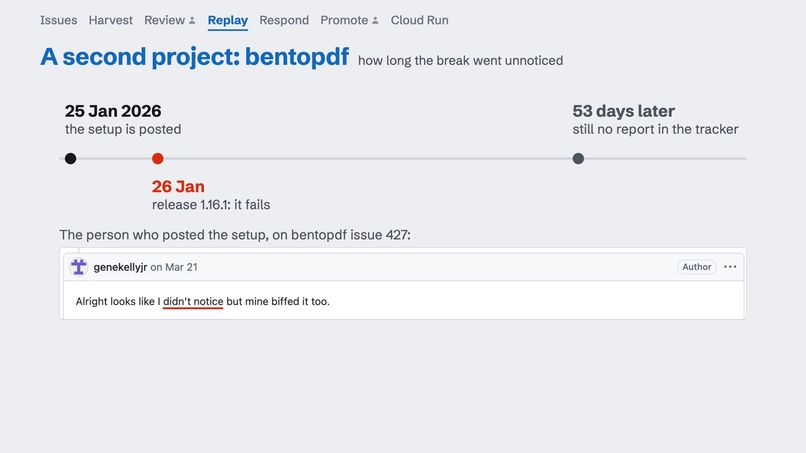Viewport: 806px width, 453px height.
Task: Click the underlined words 'didn't notice'
Action: [x=193, y=301]
